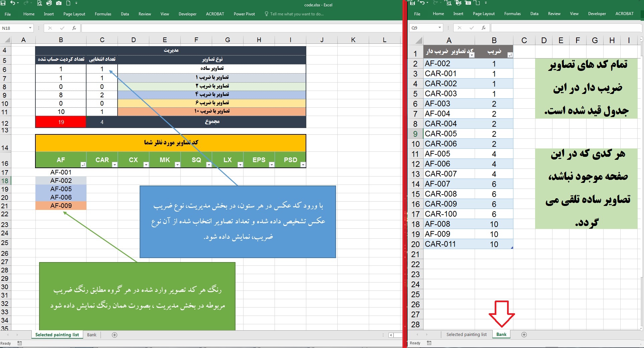Click the Camera tool in left window toolbar
The width and height of the screenshot is (644, 348).
[x=59, y=3]
